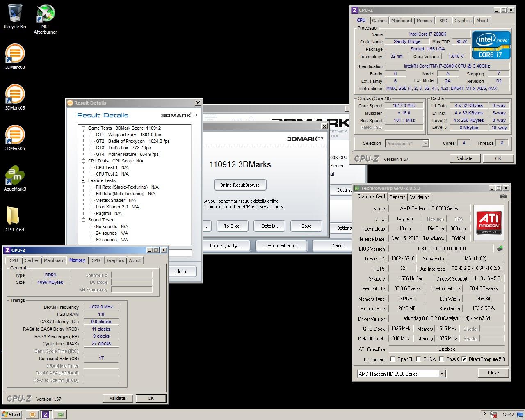
Task: Click the tray network status icon
Action: (x=493, y=415)
